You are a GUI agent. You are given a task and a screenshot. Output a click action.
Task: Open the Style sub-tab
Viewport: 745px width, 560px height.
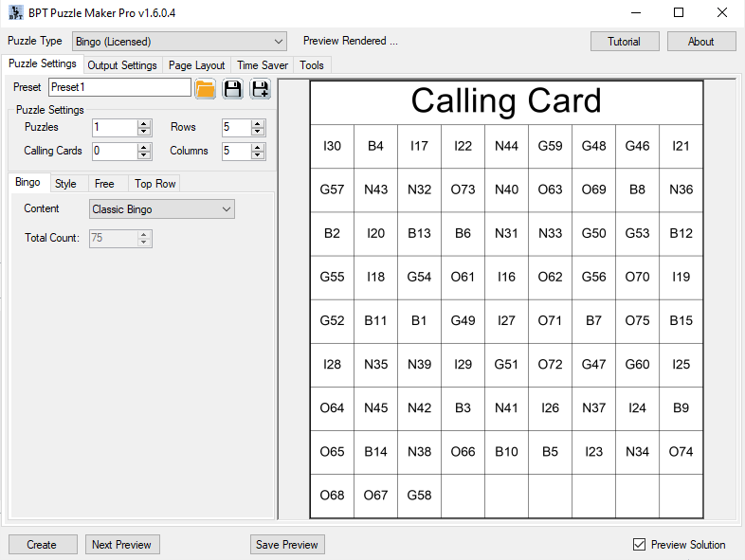65,183
